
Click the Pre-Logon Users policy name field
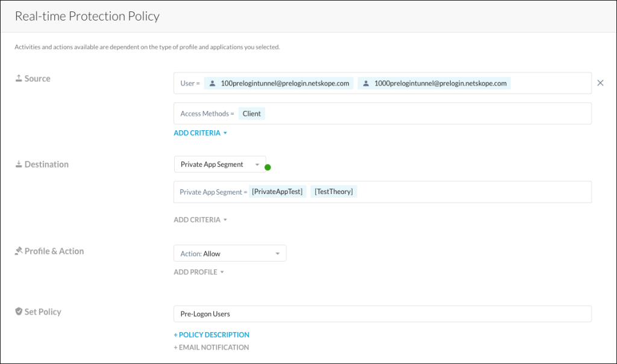(383, 313)
